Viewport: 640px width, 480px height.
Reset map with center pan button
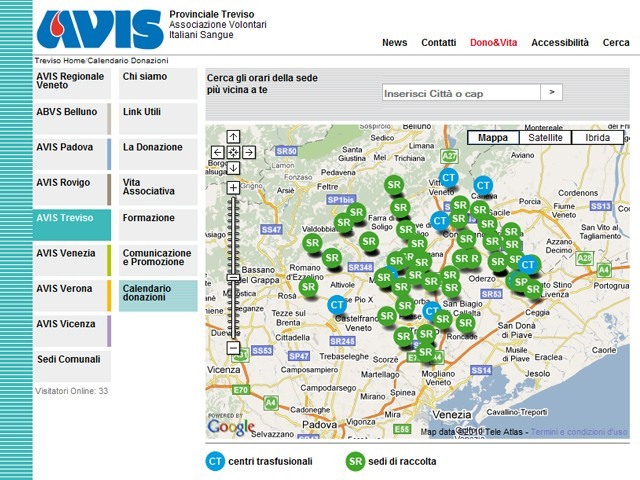233,153
